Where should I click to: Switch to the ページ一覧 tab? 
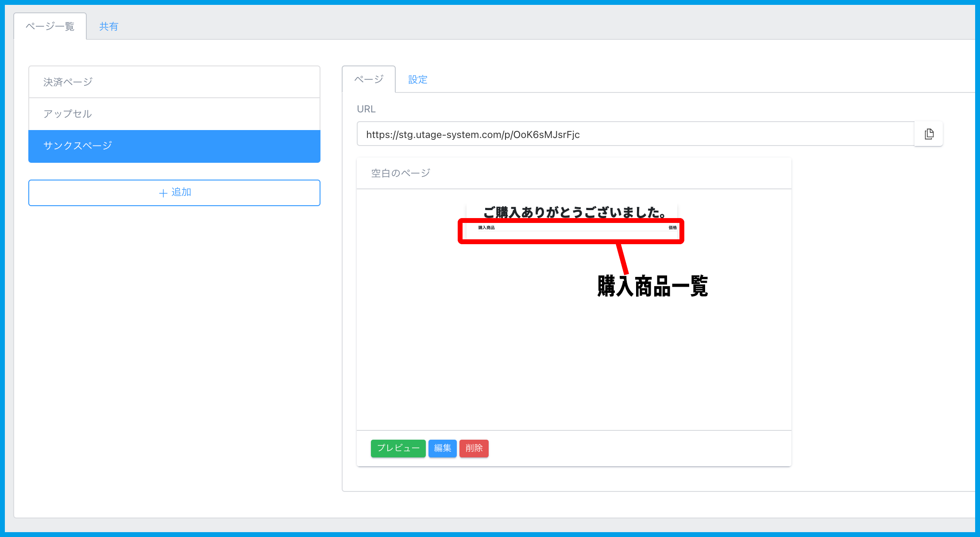tap(50, 27)
